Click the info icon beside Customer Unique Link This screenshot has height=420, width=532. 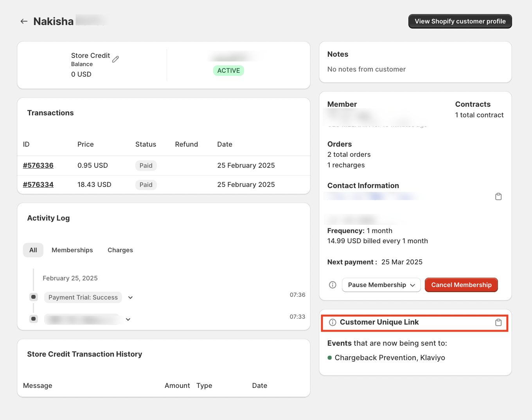pyautogui.click(x=332, y=322)
